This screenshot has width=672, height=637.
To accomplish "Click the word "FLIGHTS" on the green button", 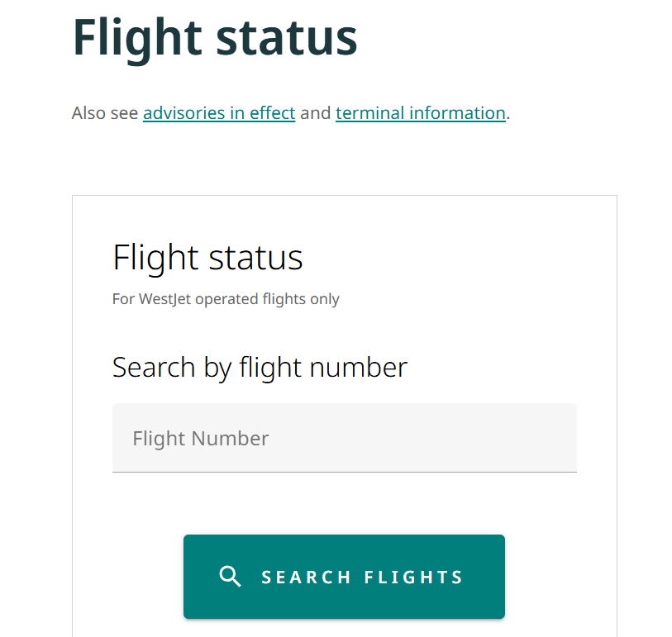I will (414, 577).
